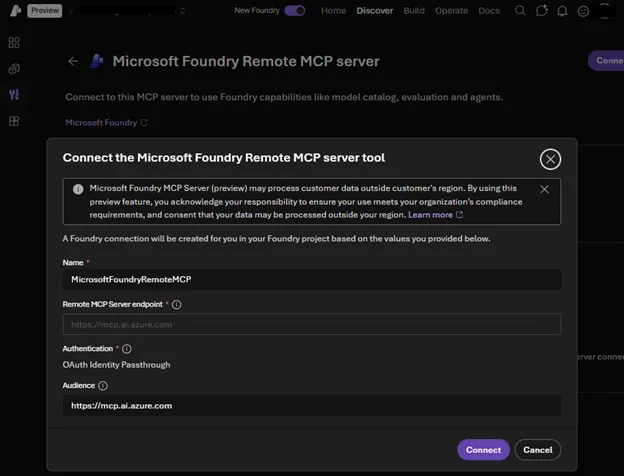Show info tooltip for Authentication
624x476 pixels.
[x=127, y=349]
